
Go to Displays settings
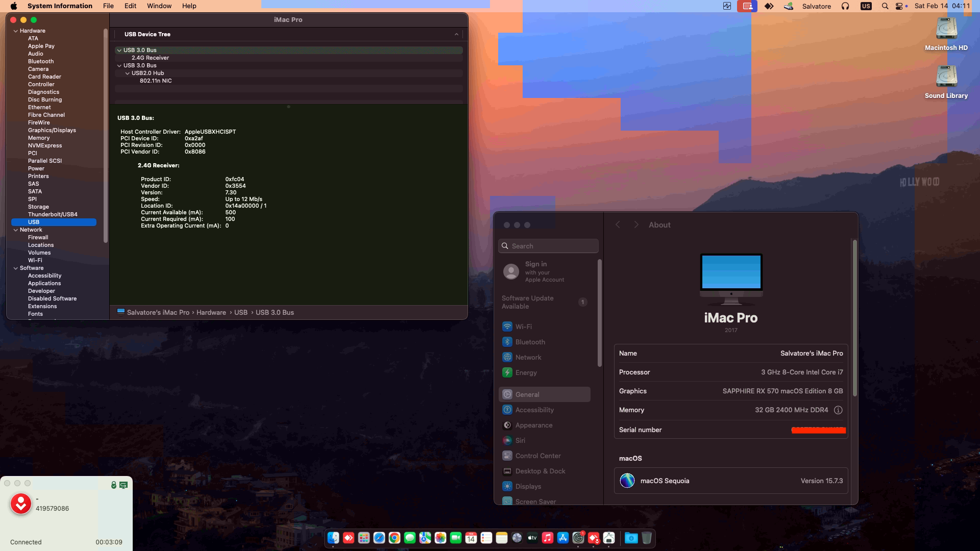coord(545,487)
